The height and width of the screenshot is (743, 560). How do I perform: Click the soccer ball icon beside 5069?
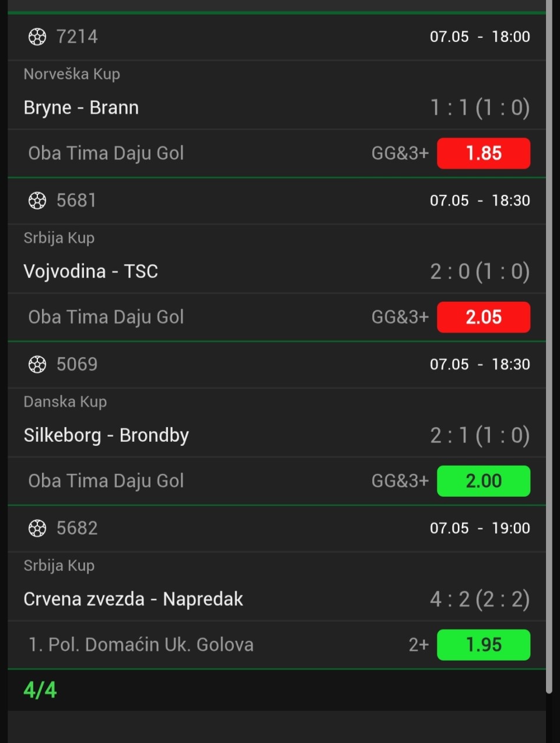pyautogui.click(x=37, y=365)
